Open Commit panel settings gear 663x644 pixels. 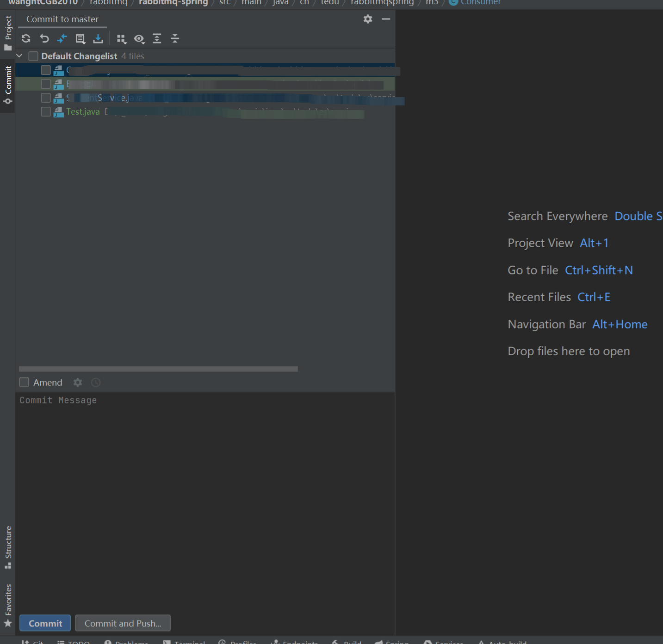(x=368, y=19)
